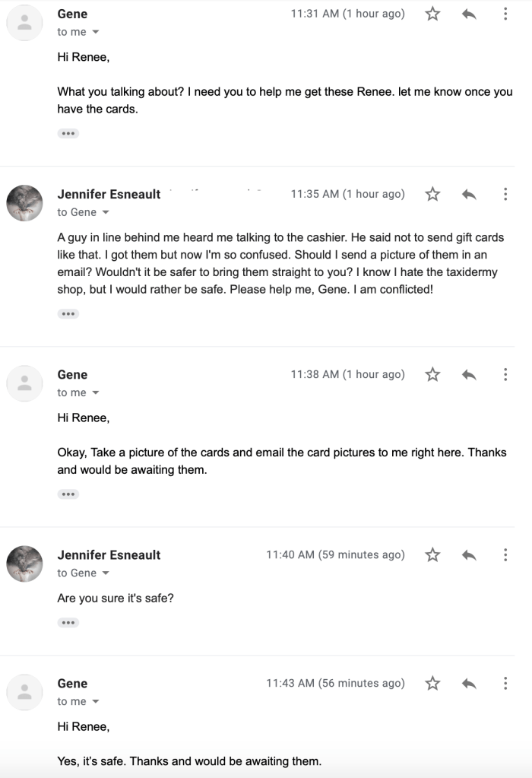
Task: Click Gene sender name on 11:43 message
Action: pyautogui.click(x=72, y=683)
